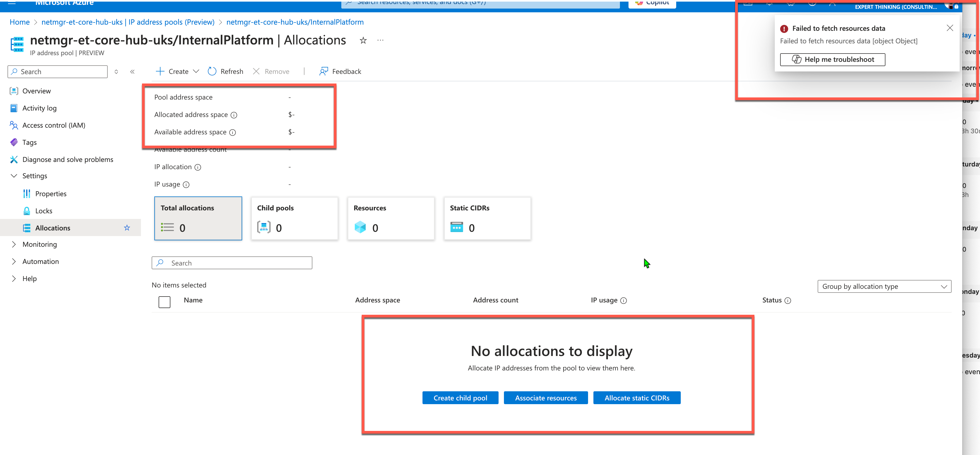Favorite this page with the title star
This screenshot has height=455, width=980.
pos(363,40)
